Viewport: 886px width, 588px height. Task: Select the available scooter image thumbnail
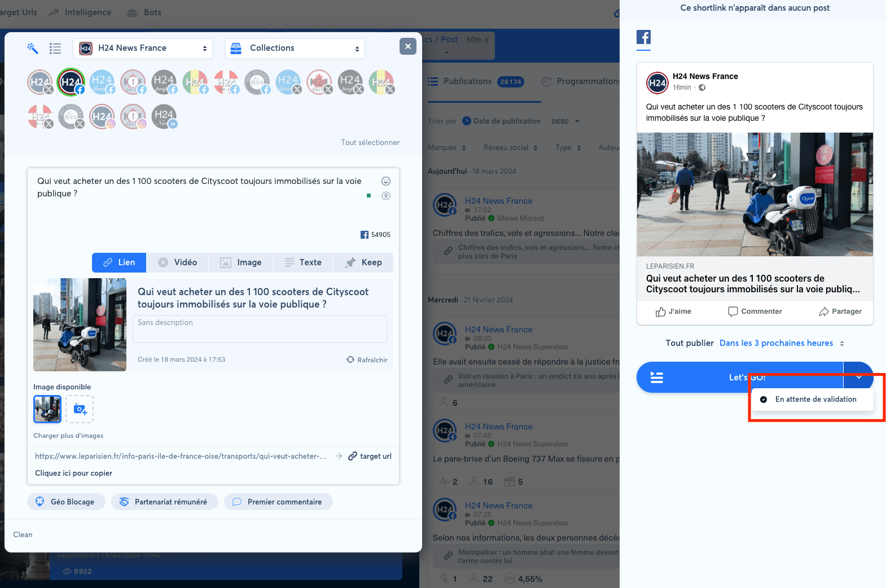pos(47,409)
